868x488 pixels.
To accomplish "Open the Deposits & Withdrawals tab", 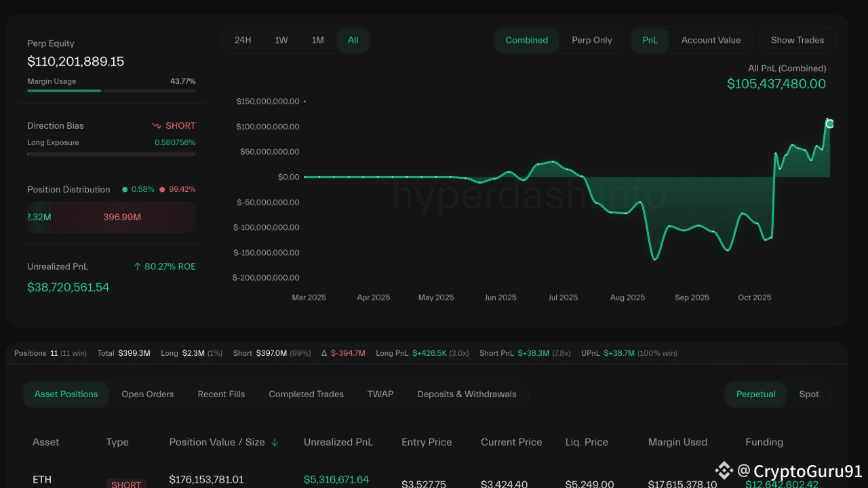I will 467,394.
